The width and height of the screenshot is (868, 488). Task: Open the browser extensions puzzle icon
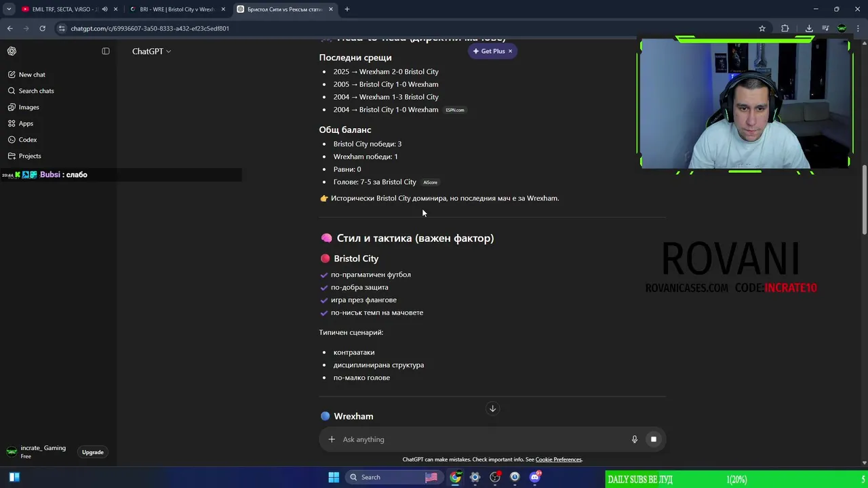click(785, 28)
